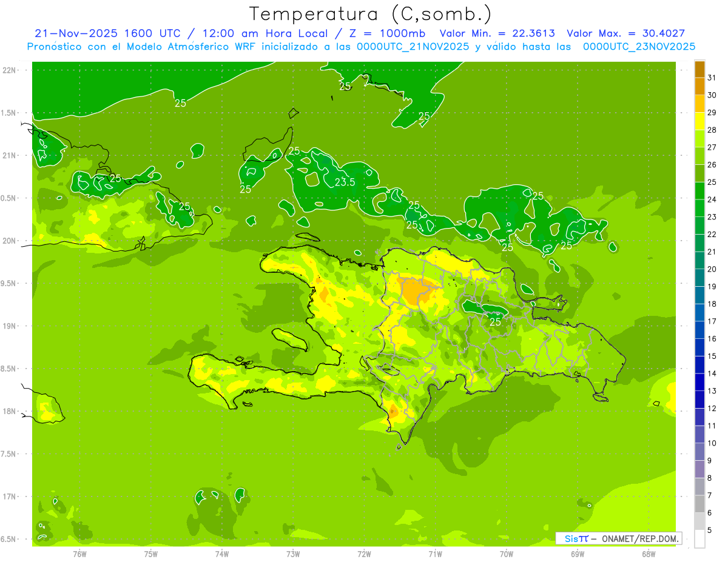Click the '76W' longitude axis label

point(79,554)
